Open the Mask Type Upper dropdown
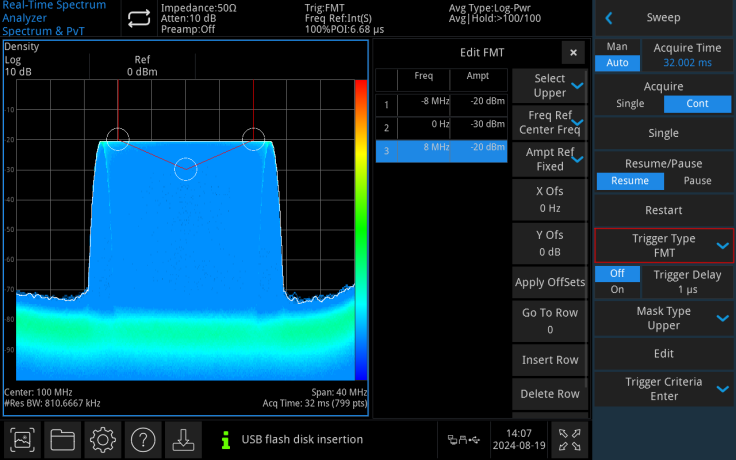 [x=664, y=317]
